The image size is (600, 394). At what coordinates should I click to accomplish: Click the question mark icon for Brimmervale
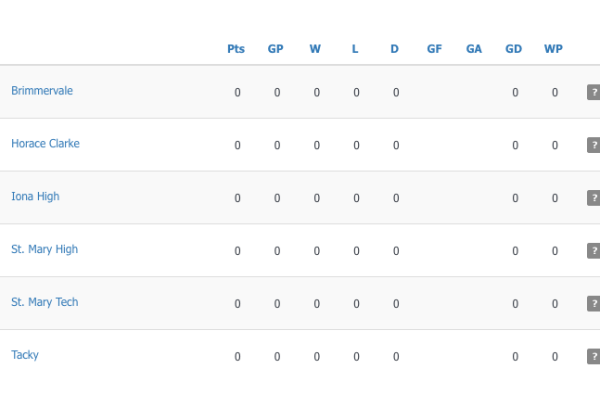point(594,92)
